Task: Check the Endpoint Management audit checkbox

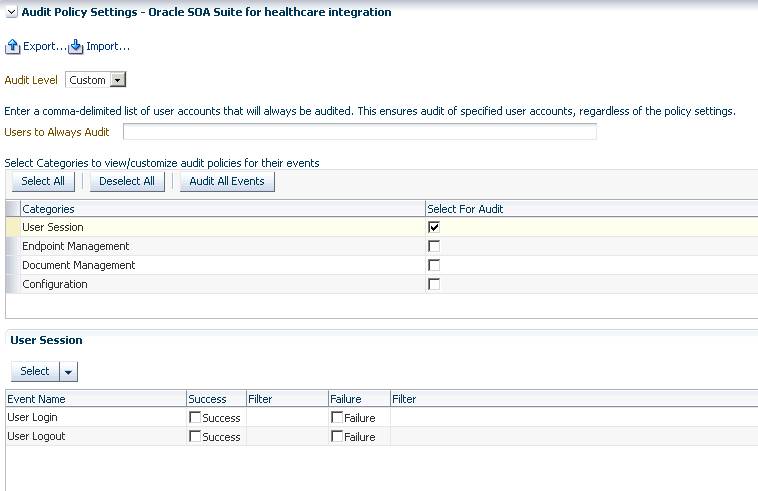Action: (434, 246)
